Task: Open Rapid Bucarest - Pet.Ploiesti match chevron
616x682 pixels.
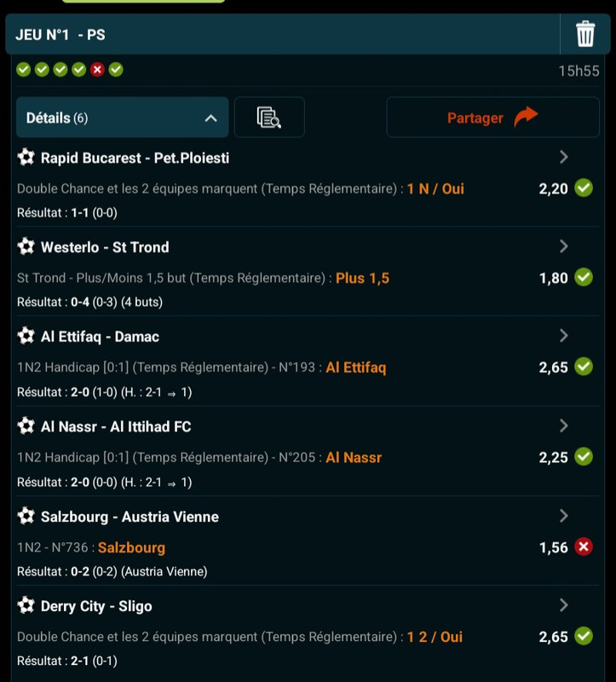Action: tap(563, 157)
